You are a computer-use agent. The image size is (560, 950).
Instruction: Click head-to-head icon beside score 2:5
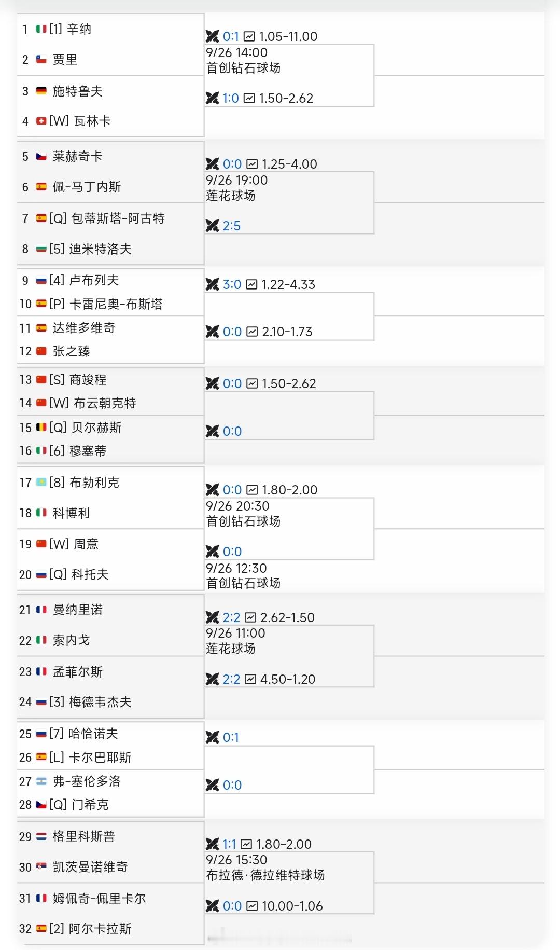tap(212, 226)
